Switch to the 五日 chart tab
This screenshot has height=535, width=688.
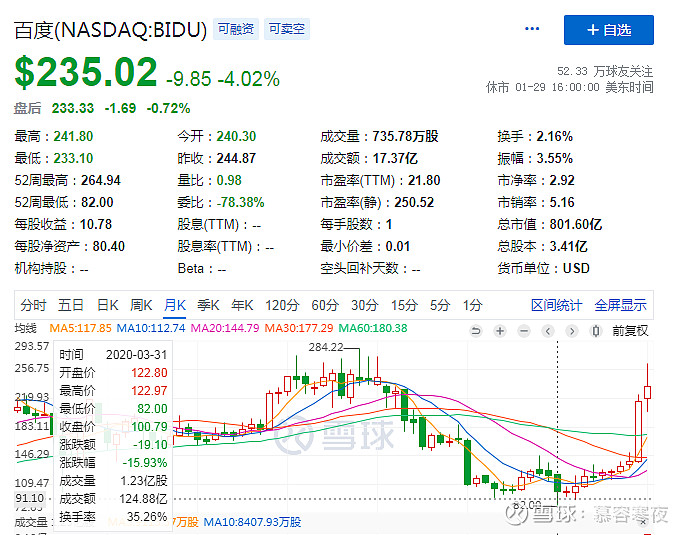click(71, 305)
